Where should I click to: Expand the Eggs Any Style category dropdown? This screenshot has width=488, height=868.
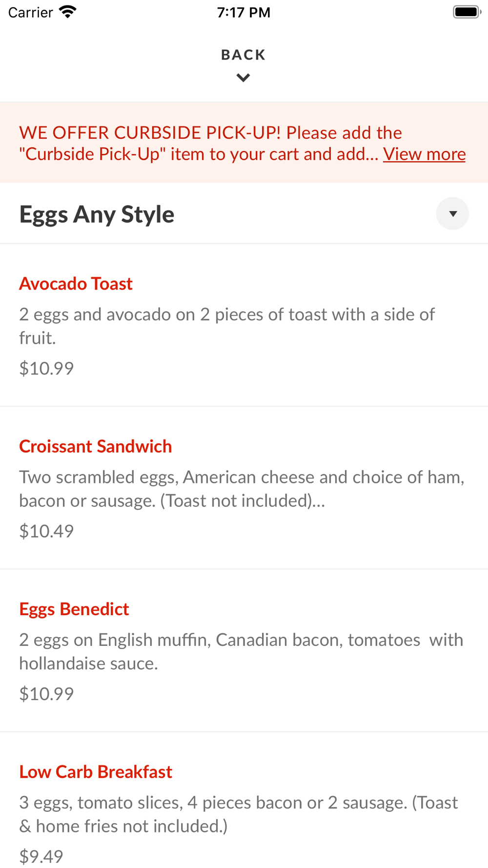pyautogui.click(x=452, y=214)
